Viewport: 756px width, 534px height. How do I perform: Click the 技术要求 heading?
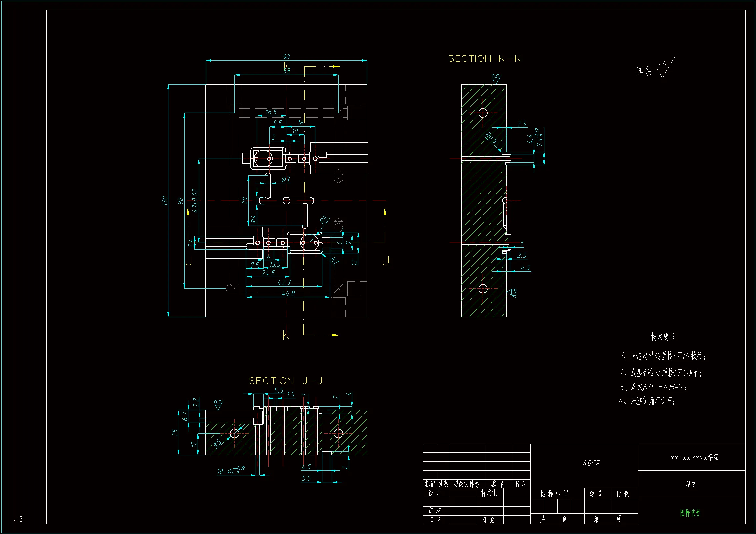(x=663, y=337)
